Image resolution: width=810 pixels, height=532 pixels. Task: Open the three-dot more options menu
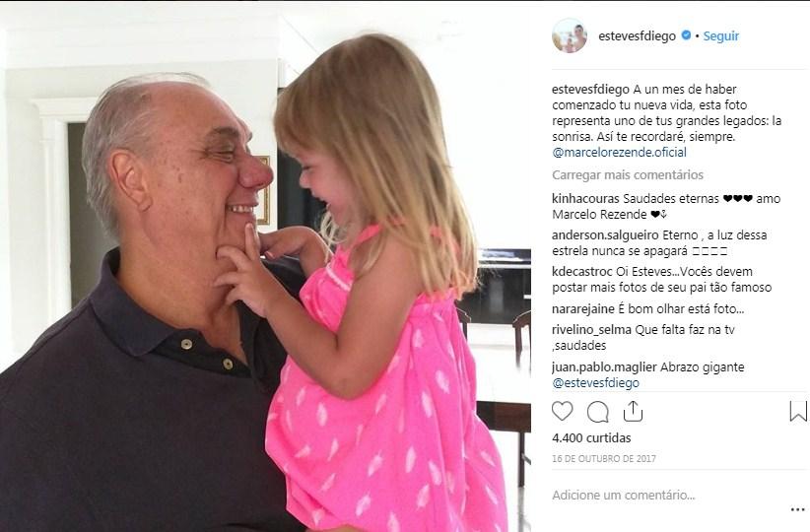tap(797, 509)
